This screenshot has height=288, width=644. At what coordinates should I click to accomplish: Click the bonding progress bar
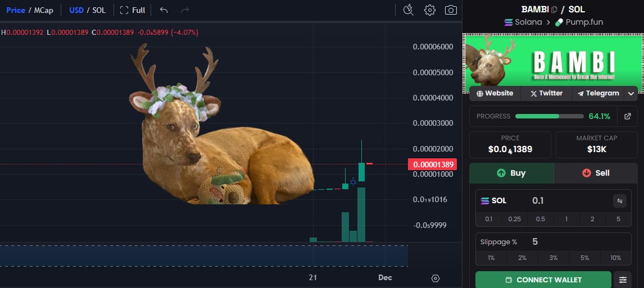pos(549,116)
